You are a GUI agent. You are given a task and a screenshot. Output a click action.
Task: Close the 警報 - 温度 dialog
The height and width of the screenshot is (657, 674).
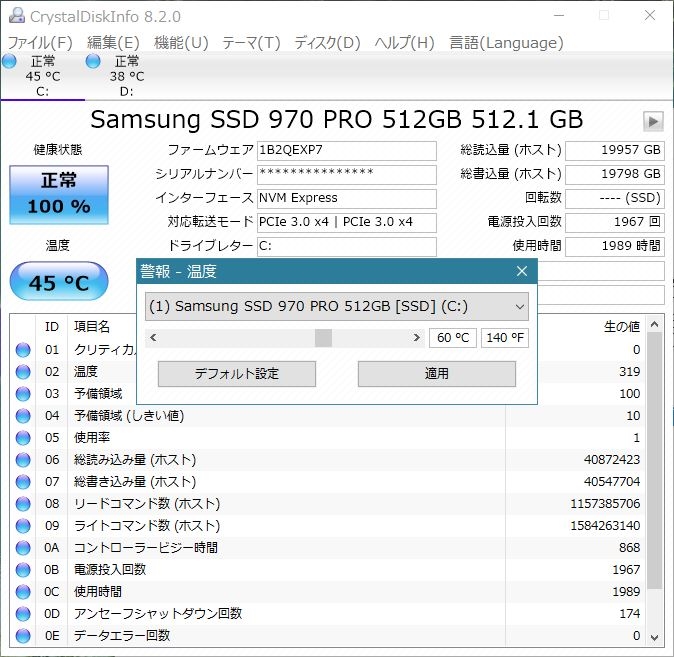click(x=521, y=271)
